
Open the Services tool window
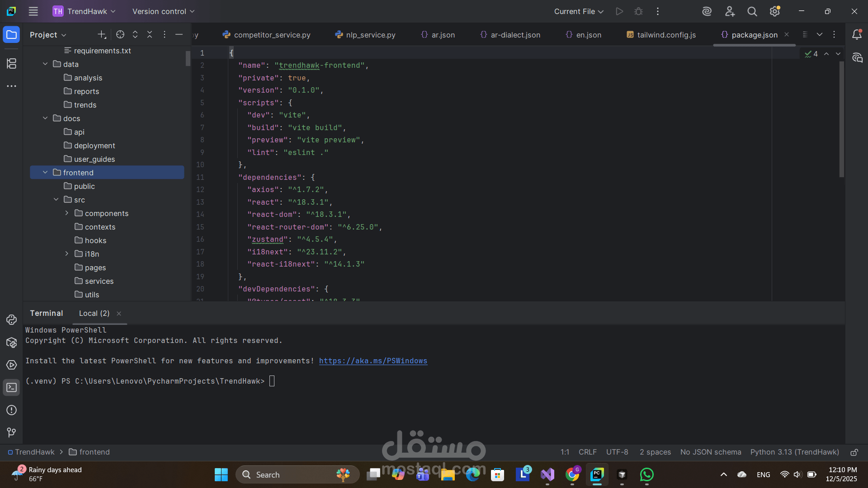click(11, 365)
